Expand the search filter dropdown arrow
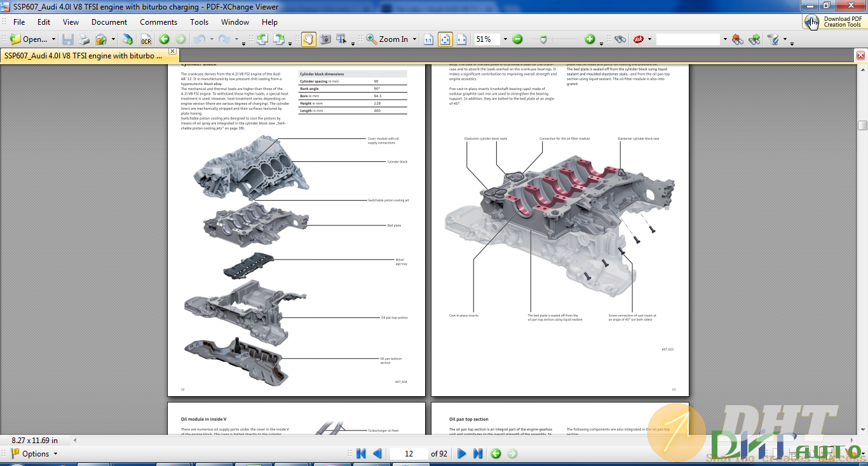The image size is (868, 466). (785, 40)
